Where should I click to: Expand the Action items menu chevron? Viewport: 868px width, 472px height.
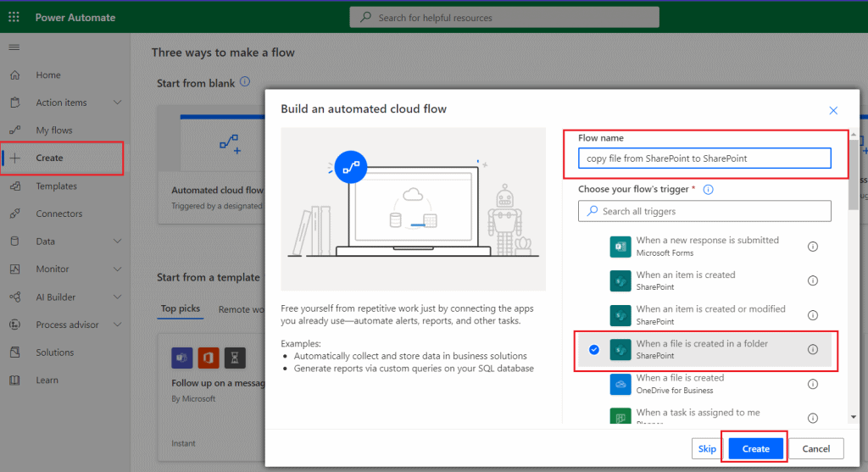point(117,103)
